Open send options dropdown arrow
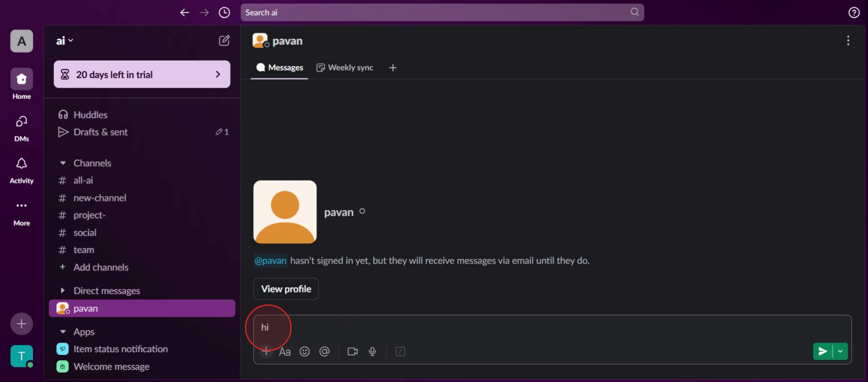 [840, 351]
